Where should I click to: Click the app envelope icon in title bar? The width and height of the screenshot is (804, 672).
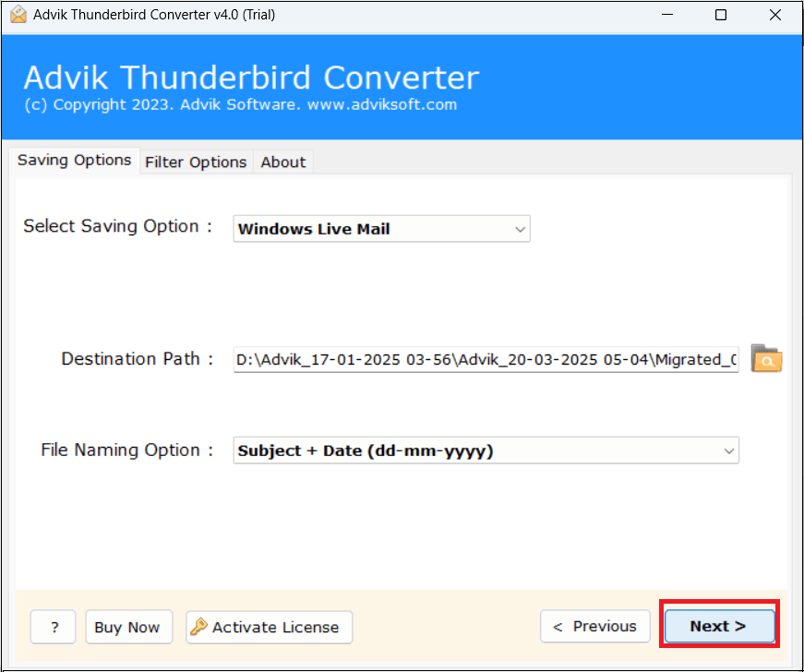tap(18, 15)
